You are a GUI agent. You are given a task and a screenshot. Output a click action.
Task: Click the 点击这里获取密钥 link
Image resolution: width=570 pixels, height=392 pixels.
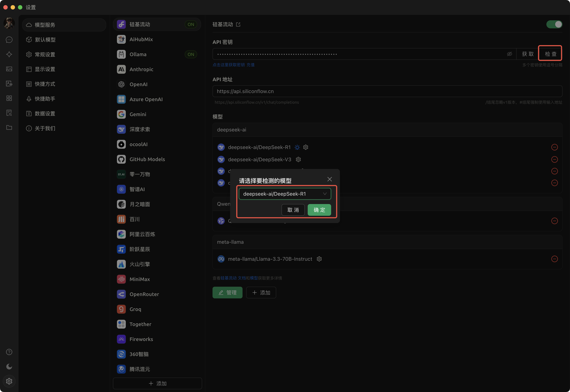click(228, 65)
